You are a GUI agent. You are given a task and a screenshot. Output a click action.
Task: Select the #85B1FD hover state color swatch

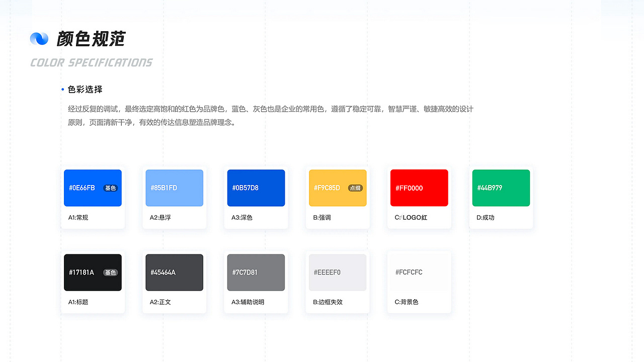(x=174, y=188)
